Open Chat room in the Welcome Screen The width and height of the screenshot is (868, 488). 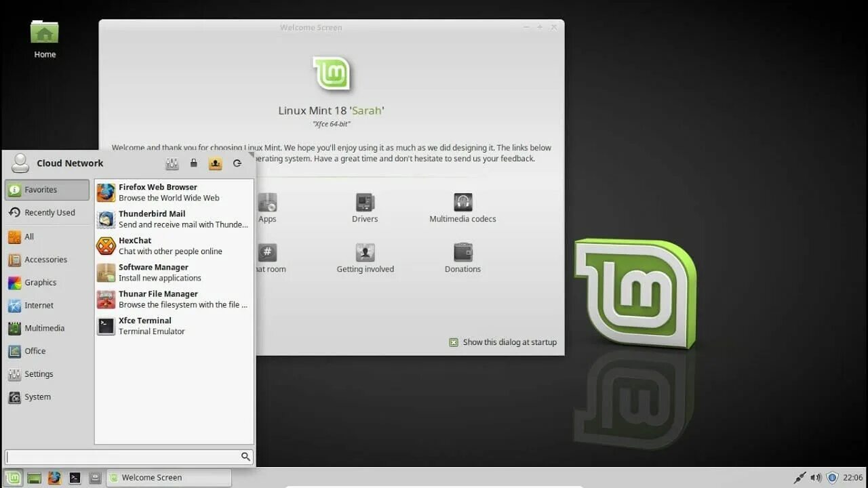(x=269, y=258)
